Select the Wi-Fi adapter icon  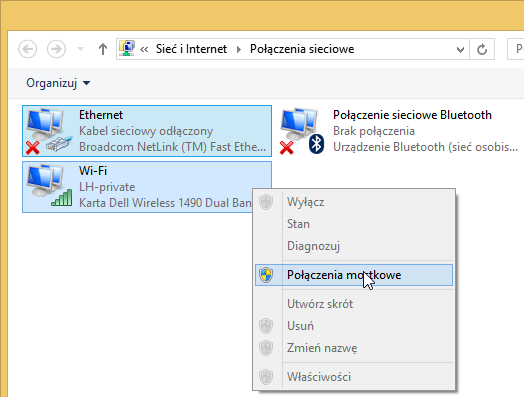[49, 186]
